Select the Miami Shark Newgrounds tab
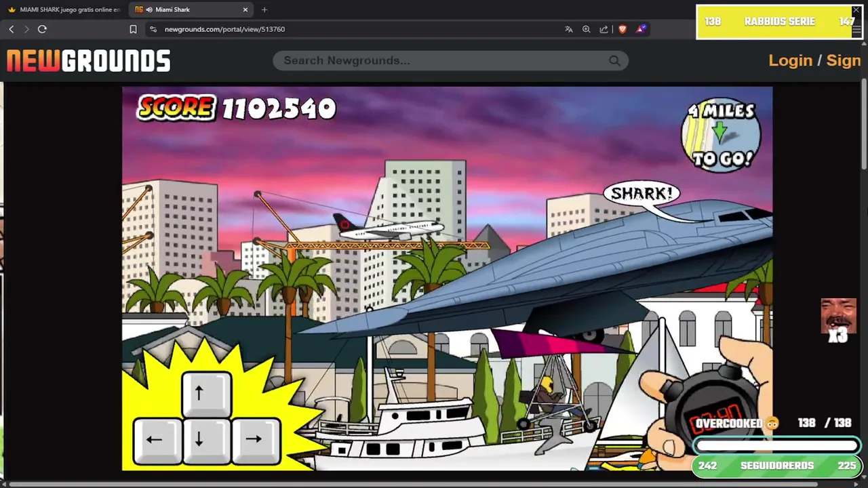The height and width of the screenshot is (488, 868). point(192,9)
